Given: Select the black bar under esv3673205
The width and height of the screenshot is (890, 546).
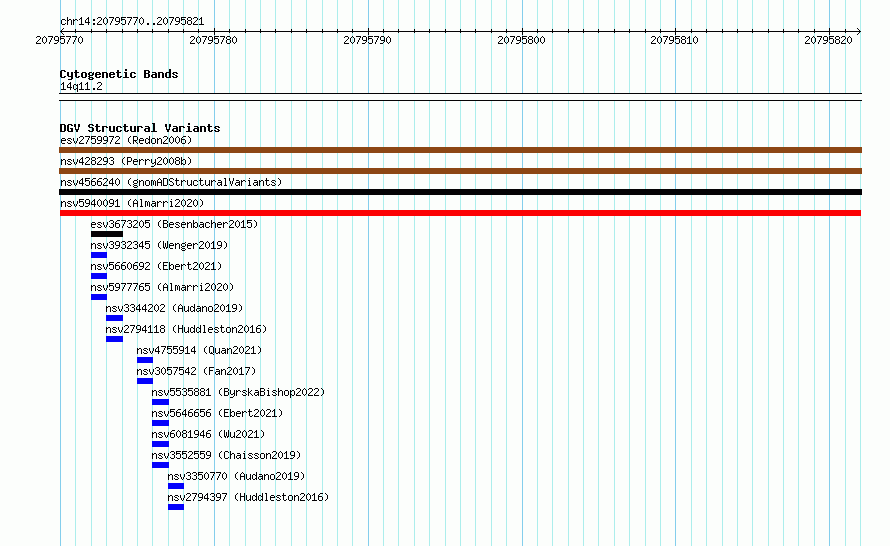Looking at the screenshot, I should pyautogui.click(x=107, y=234).
